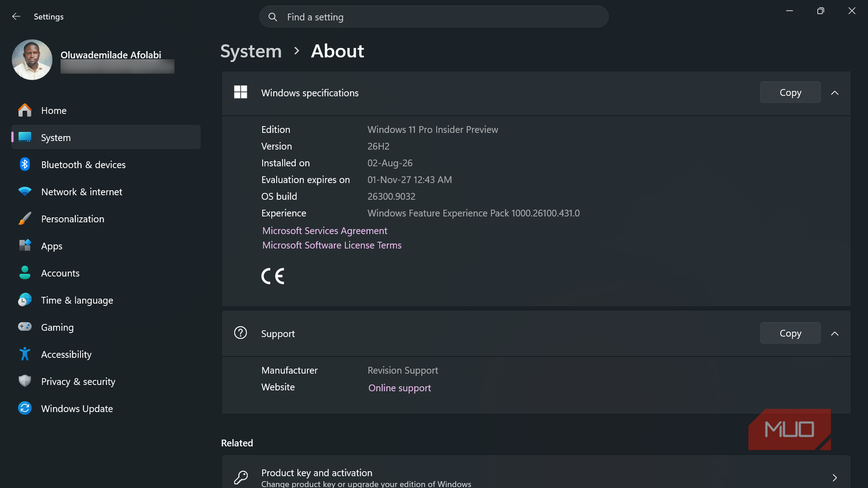
Task: Go to System in the breadcrumb
Action: [251, 51]
